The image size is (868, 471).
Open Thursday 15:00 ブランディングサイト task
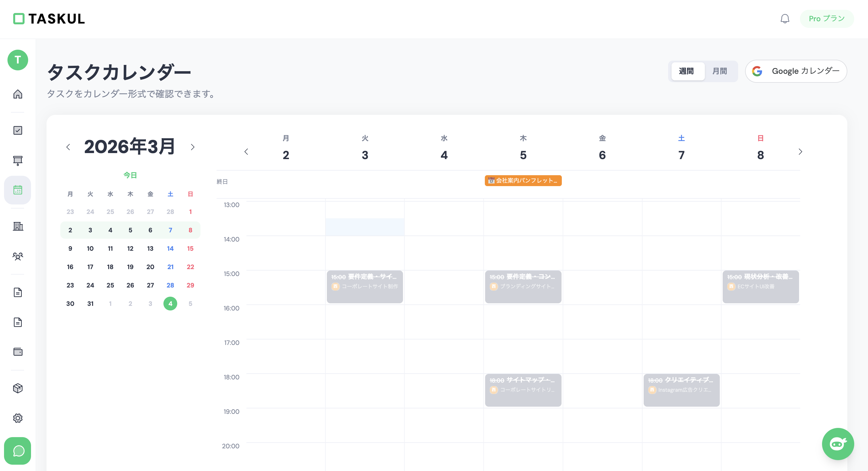click(x=523, y=287)
